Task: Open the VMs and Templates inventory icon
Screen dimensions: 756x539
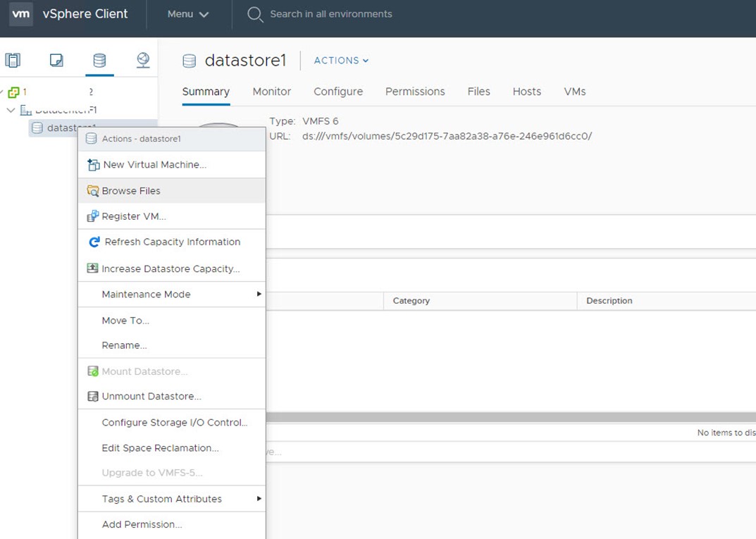Action: click(x=56, y=61)
